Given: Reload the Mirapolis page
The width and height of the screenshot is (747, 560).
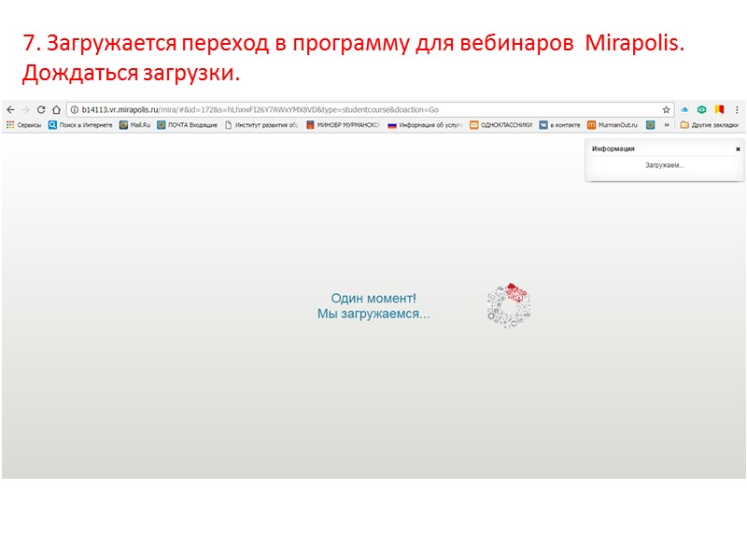Looking at the screenshot, I should pyautogui.click(x=41, y=109).
